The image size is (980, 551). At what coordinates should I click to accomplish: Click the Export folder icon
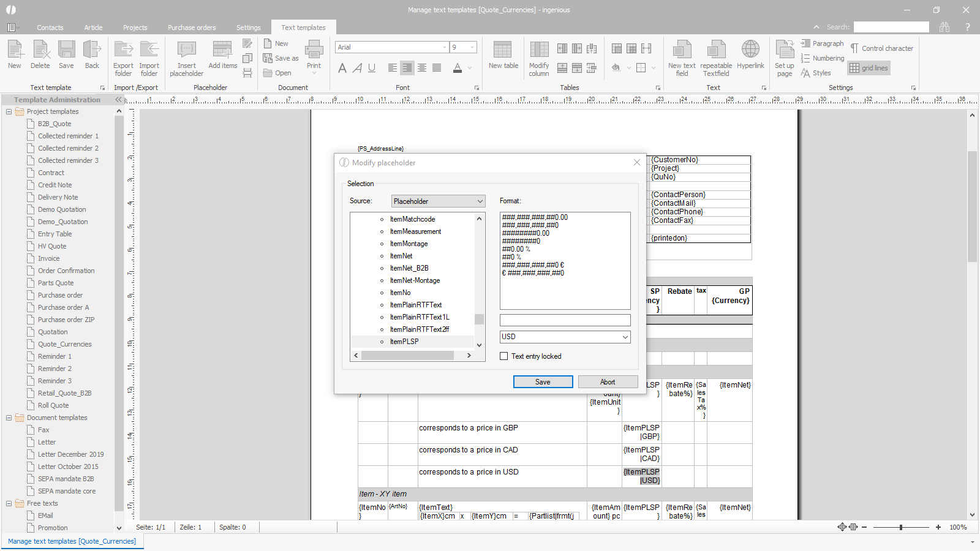pyautogui.click(x=123, y=50)
